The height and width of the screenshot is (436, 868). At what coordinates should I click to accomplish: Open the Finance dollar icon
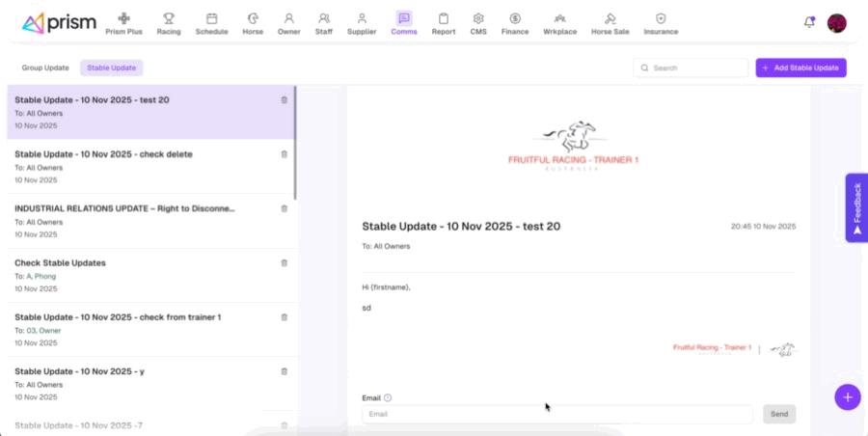[x=515, y=18]
